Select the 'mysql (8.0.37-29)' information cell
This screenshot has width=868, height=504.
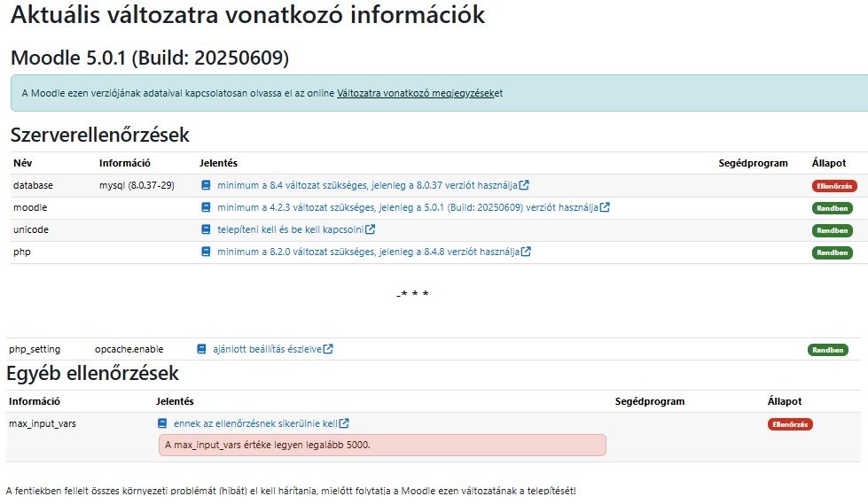click(x=137, y=185)
